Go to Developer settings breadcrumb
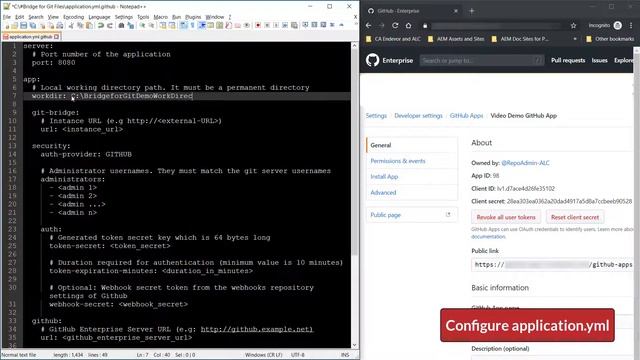Viewport: 640px width, 360px height. pos(418,116)
